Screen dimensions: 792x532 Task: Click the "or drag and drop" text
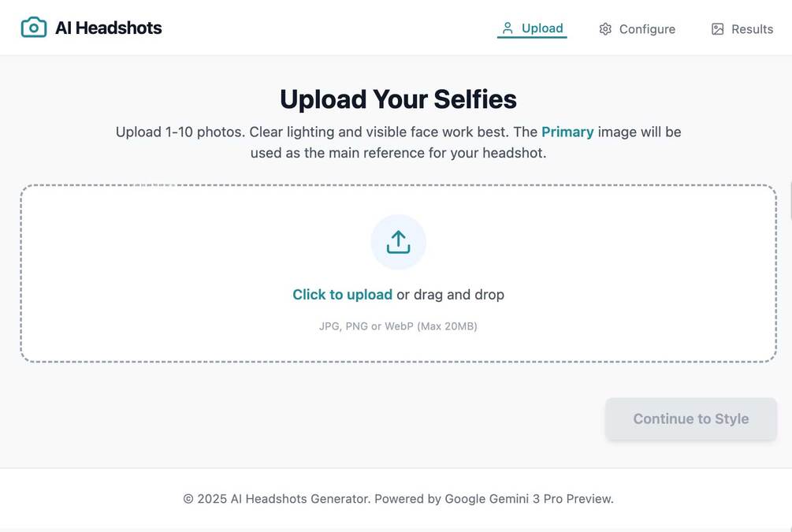pos(450,295)
